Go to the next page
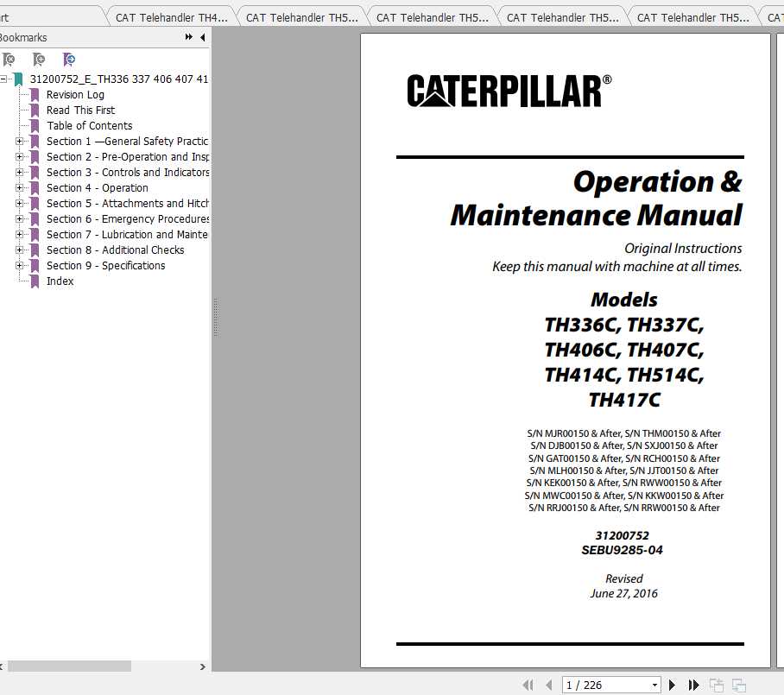The image size is (784, 695). [x=673, y=685]
